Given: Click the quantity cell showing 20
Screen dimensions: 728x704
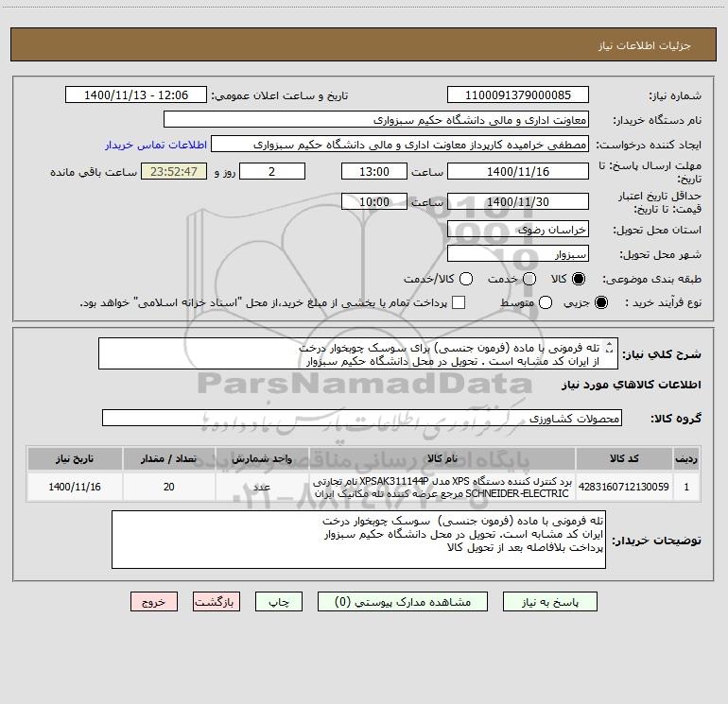Looking at the screenshot, I should tap(168, 487).
